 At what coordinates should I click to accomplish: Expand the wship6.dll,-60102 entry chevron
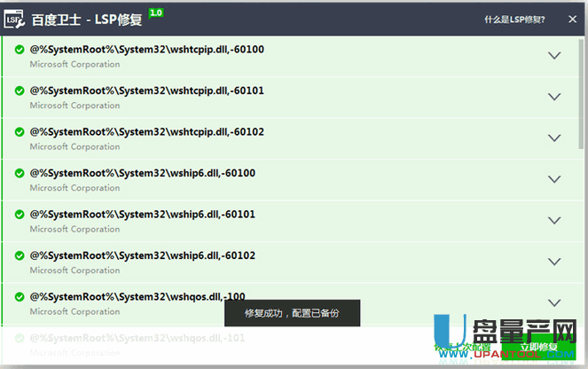coord(555,262)
